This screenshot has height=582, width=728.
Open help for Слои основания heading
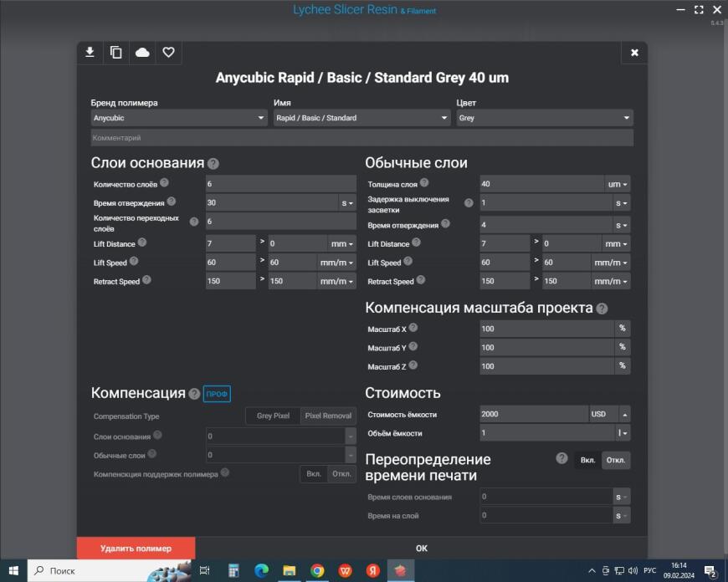coord(213,163)
